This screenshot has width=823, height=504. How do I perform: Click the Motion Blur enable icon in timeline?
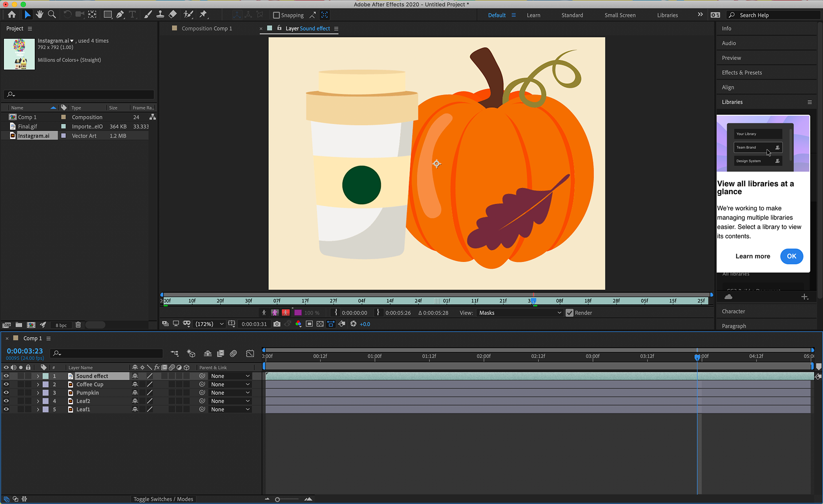coord(234,354)
